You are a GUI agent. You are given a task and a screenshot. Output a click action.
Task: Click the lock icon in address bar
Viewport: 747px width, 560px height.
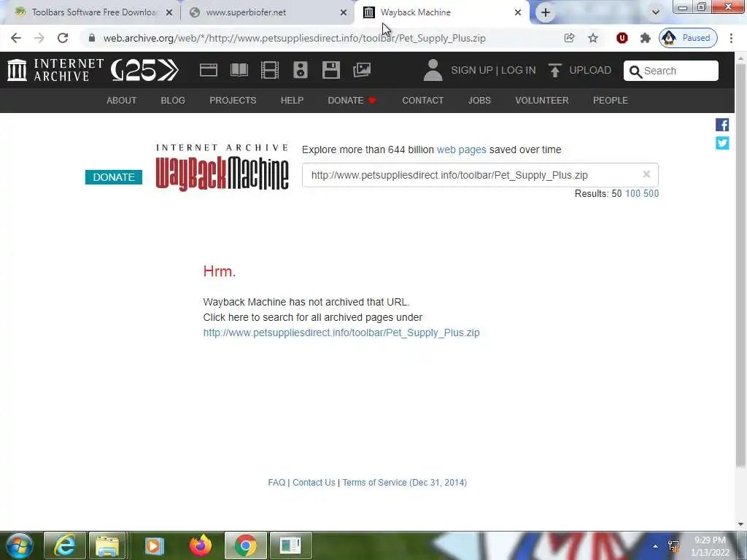coord(91,38)
